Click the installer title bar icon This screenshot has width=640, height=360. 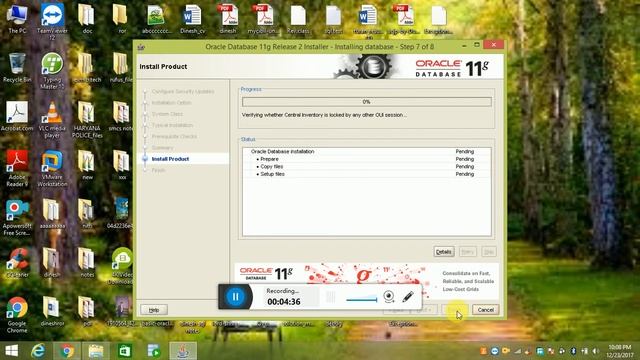pyautogui.click(x=141, y=47)
